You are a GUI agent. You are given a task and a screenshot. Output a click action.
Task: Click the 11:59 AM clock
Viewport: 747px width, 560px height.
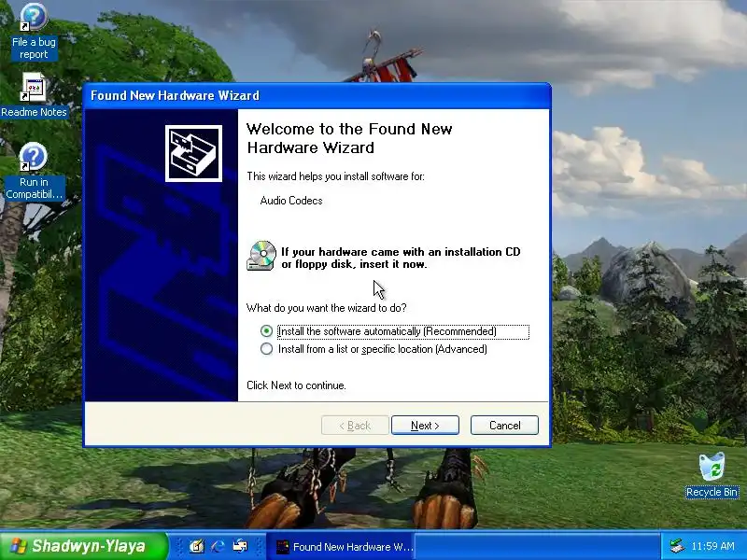click(x=712, y=546)
